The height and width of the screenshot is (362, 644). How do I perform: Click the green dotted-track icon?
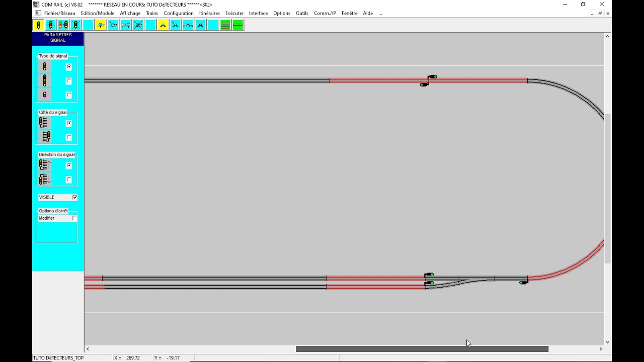[x=238, y=25]
